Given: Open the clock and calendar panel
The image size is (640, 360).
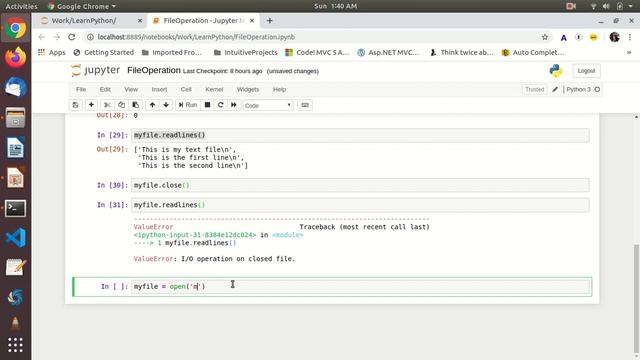Looking at the screenshot, I should pyautogui.click(x=336, y=6).
